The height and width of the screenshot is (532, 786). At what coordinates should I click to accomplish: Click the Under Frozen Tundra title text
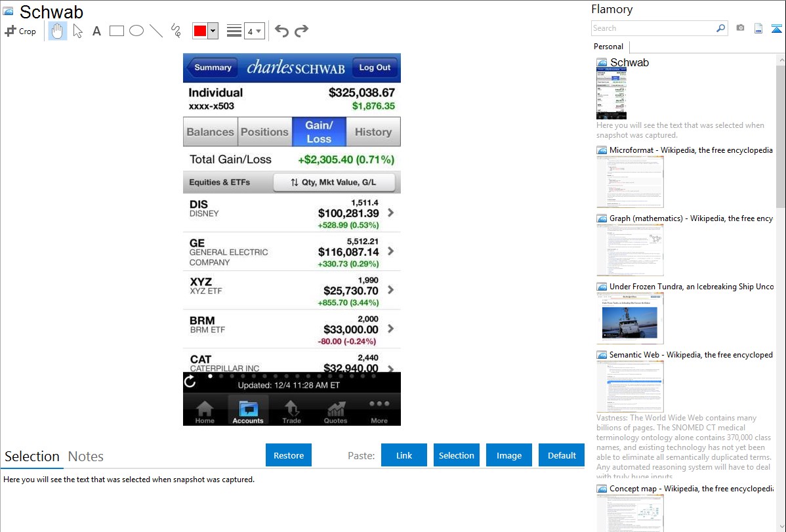click(x=692, y=286)
